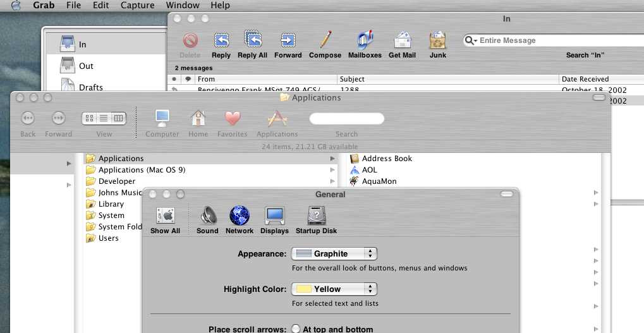Screen dimensions: 644x333
Task: Open the Network preferences pane
Action: 240,215
